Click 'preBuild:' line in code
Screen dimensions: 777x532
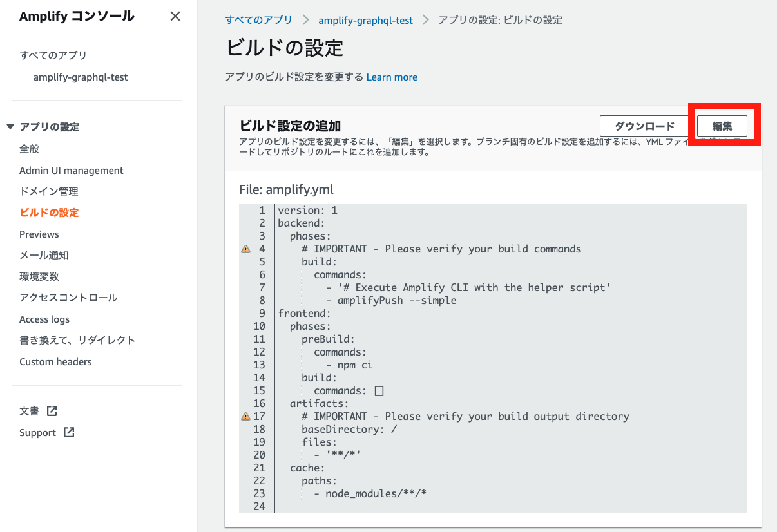pyautogui.click(x=328, y=339)
